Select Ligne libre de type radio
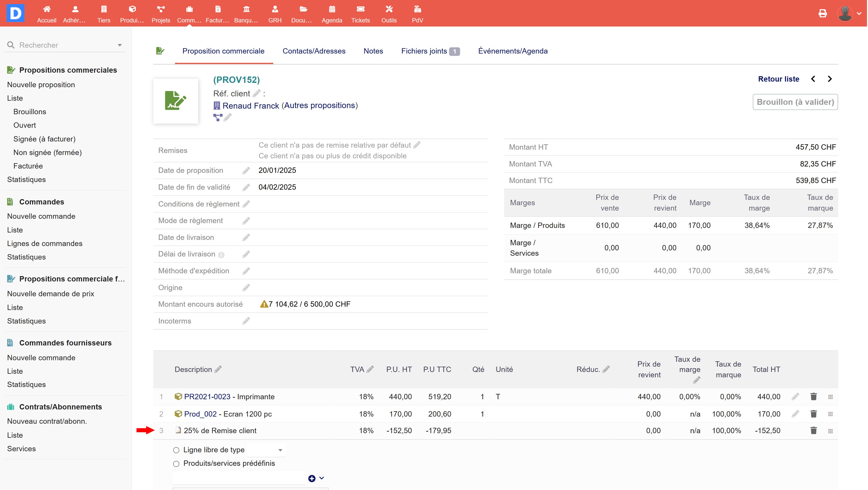This screenshot has height=490, width=868. point(176,450)
